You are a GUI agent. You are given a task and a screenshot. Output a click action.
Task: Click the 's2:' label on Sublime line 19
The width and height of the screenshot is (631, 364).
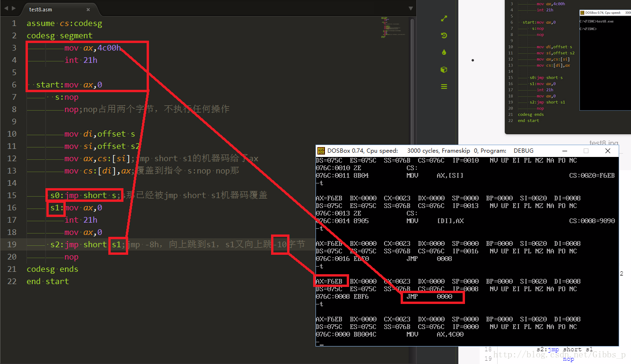pos(57,245)
